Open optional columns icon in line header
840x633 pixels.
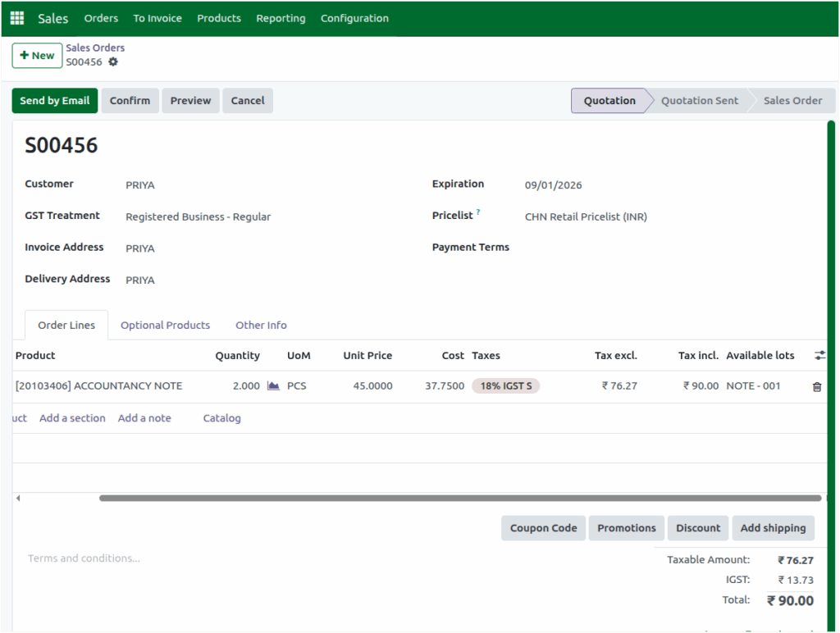tap(819, 355)
